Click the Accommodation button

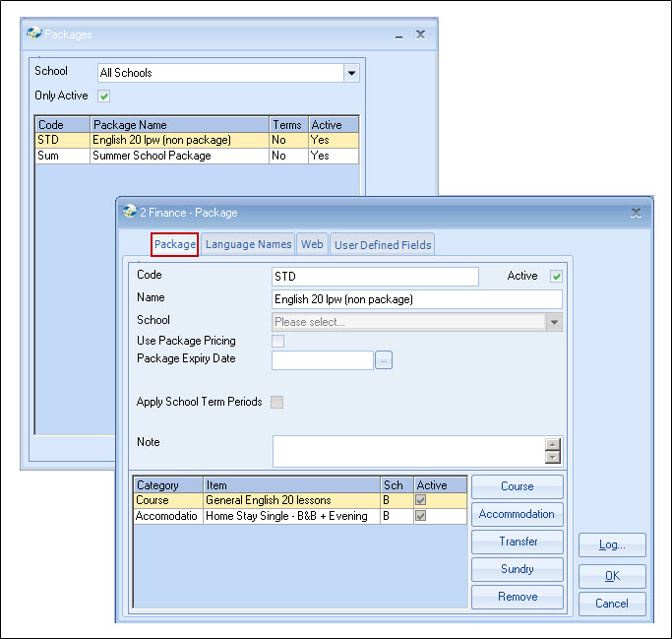(517, 514)
